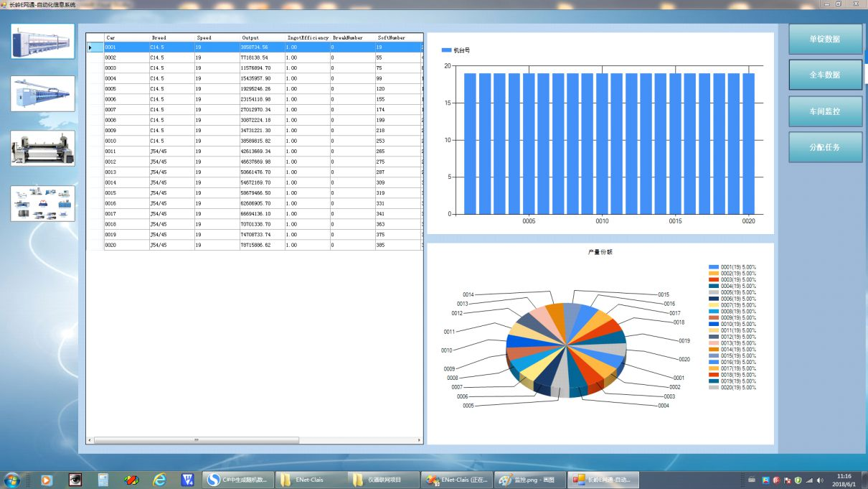868x489 pixels.
Task: Click the weaving loom machine image
Action: pos(42,148)
